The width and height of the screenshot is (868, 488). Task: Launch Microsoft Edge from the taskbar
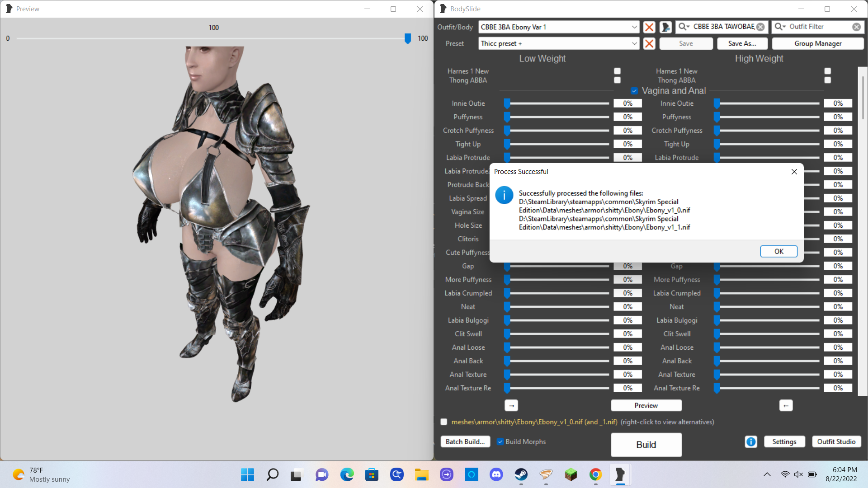tap(347, 475)
